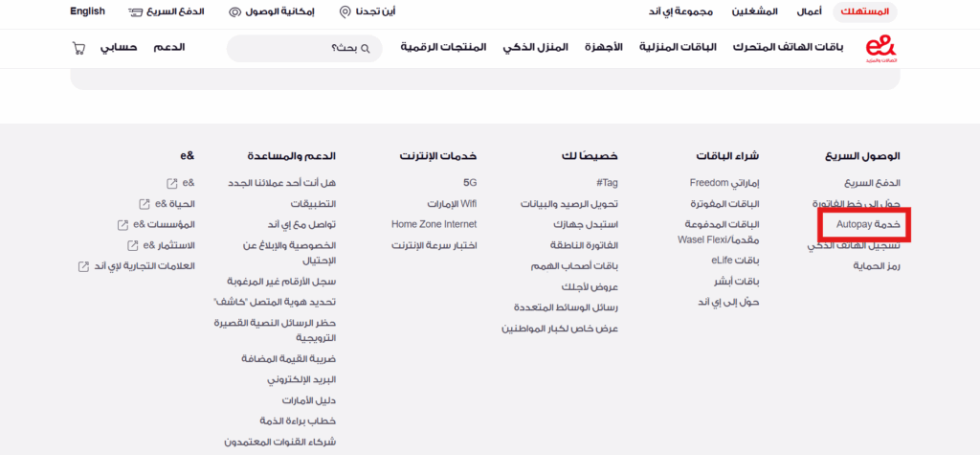Open عروض لأجلك link
Screen dimensions: 980x455
pos(590,286)
